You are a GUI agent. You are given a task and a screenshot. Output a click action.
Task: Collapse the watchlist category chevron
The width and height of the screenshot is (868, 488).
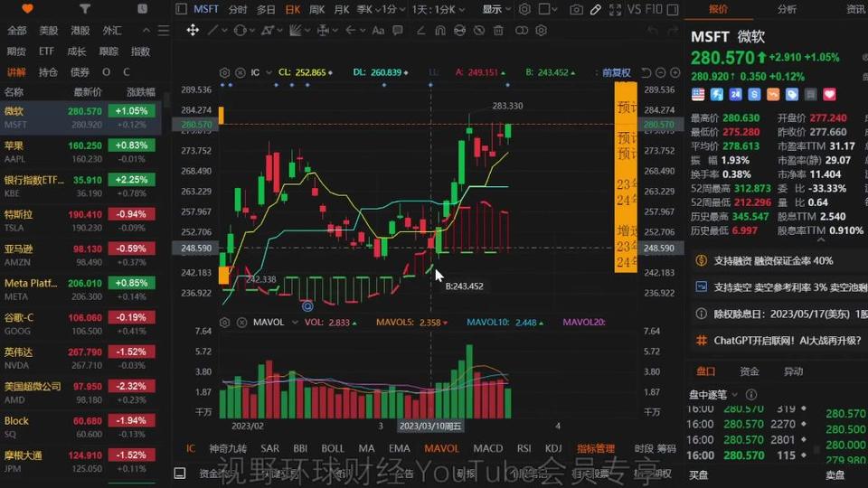(x=146, y=31)
